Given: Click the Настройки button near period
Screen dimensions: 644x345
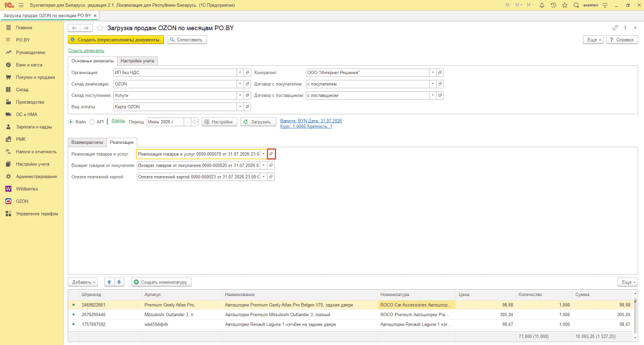Looking at the screenshot, I should pos(219,122).
